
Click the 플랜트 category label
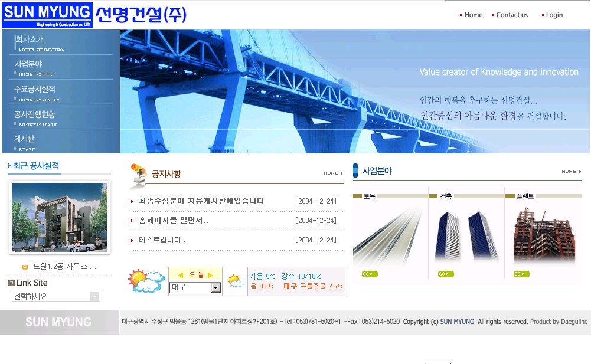(525, 196)
